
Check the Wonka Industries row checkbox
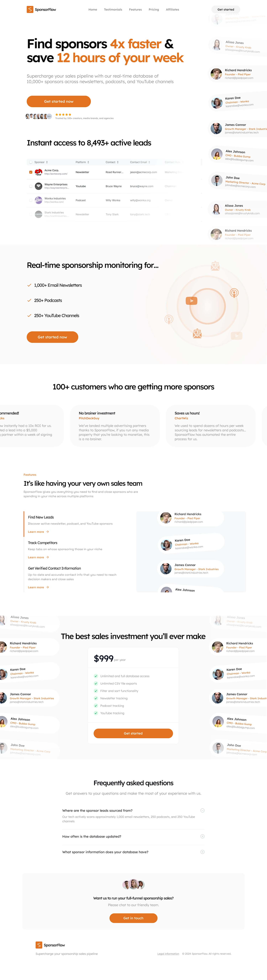(x=30, y=200)
